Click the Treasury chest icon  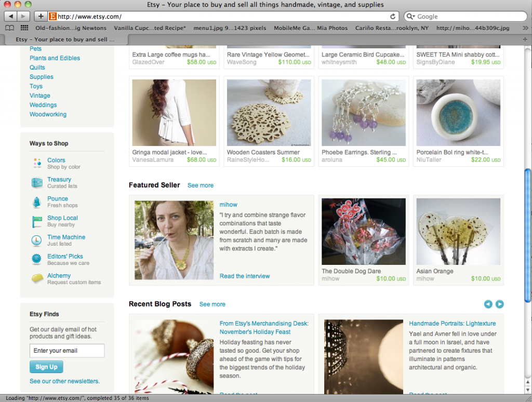tap(37, 182)
